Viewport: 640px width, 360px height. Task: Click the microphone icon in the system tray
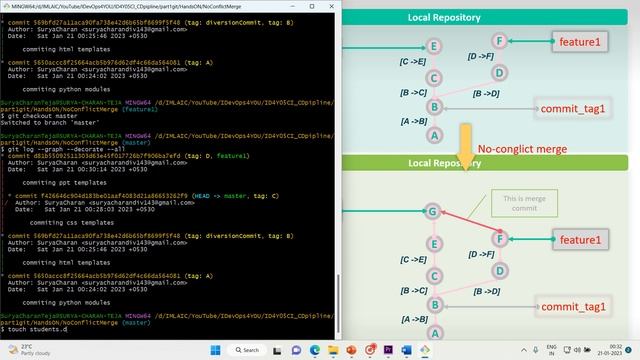[x=536, y=350]
